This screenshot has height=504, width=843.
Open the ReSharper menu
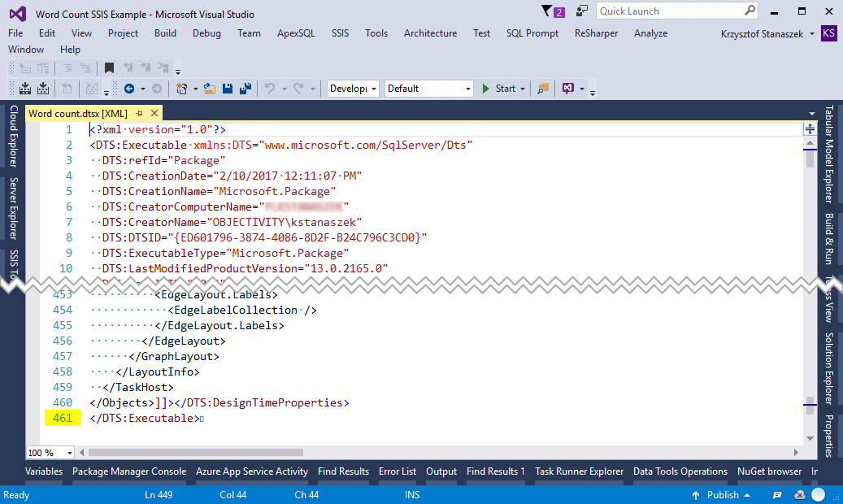(596, 33)
